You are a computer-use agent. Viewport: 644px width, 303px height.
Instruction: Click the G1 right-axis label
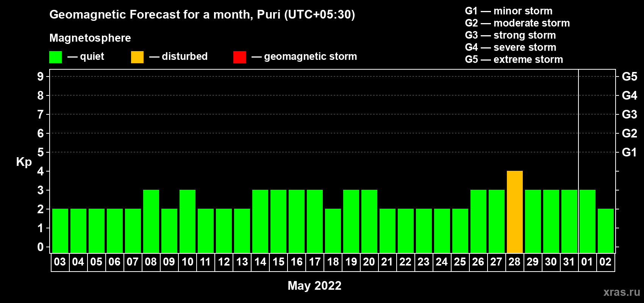click(630, 152)
